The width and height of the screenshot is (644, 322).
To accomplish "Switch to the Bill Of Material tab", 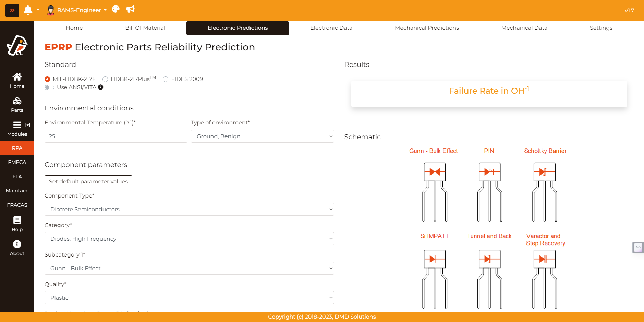I will click(x=145, y=28).
